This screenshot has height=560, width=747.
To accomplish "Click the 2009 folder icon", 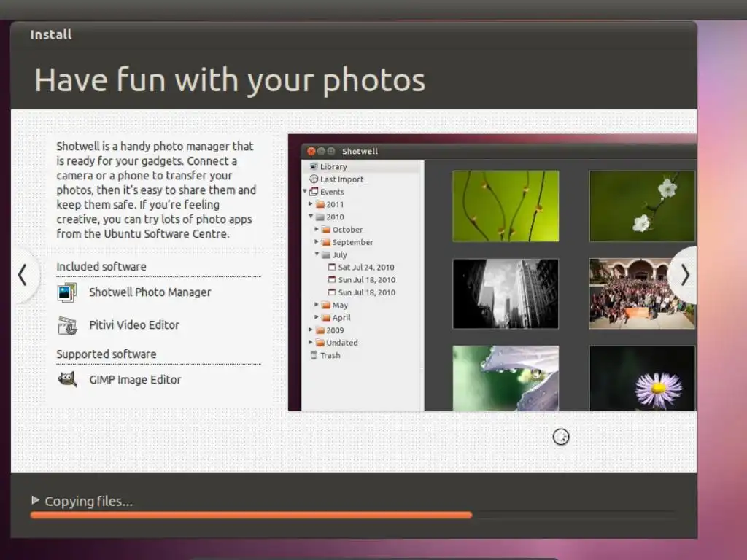I will tap(320, 330).
